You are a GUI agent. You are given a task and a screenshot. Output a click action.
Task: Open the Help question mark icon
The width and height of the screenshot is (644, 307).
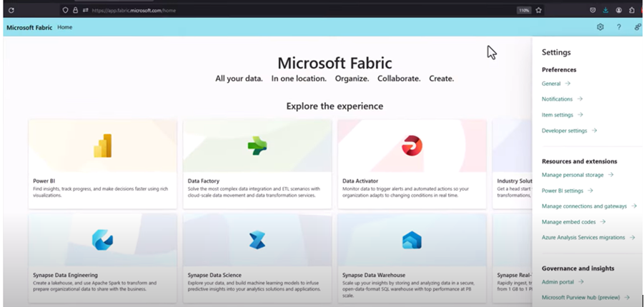pyautogui.click(x=619, y=27)
